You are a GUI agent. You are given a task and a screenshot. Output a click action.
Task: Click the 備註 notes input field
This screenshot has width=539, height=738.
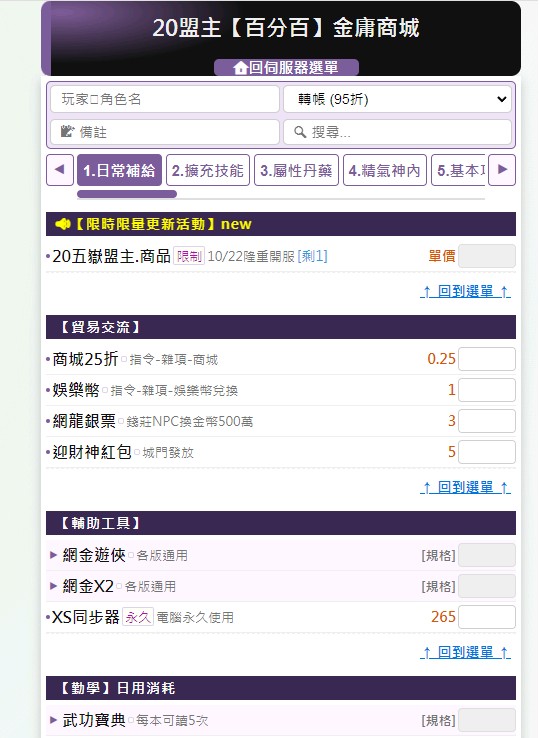point(165,132)
